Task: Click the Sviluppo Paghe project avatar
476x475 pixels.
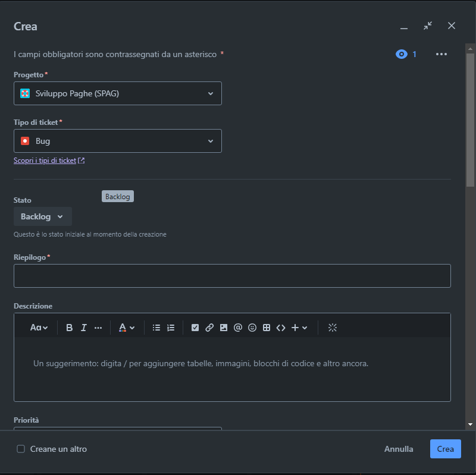Action: (25, 93)
